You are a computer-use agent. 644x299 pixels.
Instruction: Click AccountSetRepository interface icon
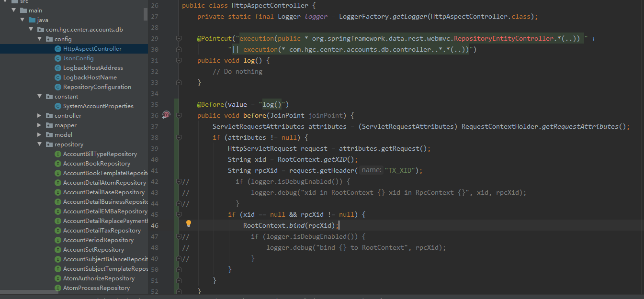[58, 250]
